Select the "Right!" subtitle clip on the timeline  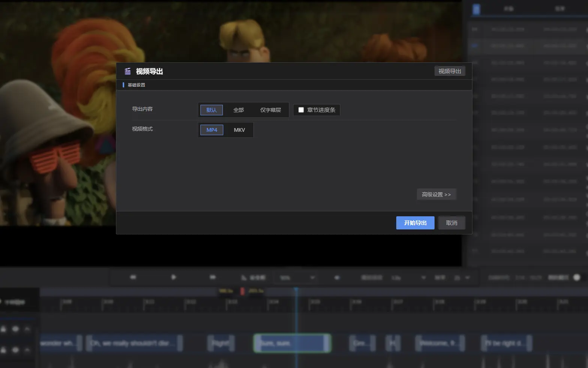click(221, 343)
